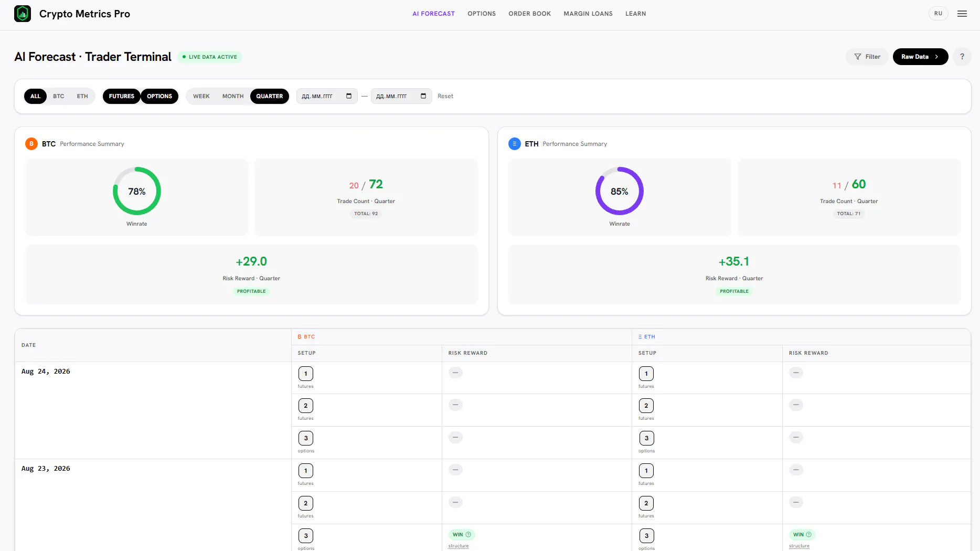
Task: Go to ORDER BOOK page
Action: coord(529,14)
